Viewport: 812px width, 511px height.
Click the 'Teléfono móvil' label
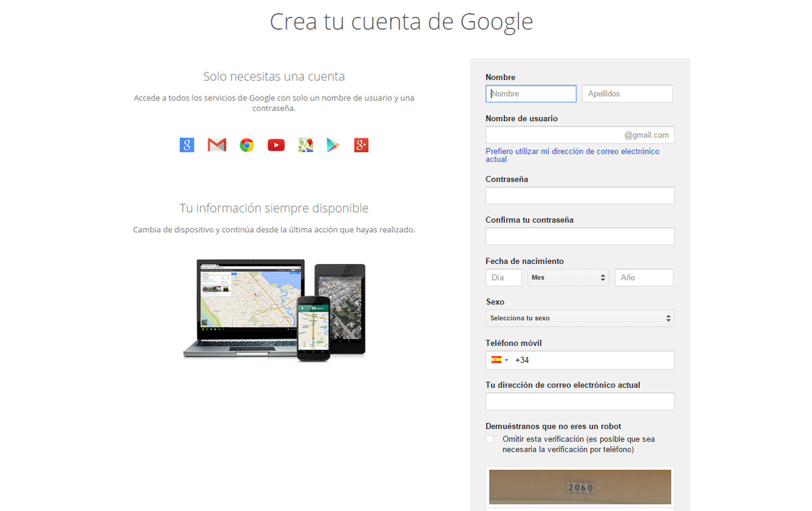[x=514, y=343]
